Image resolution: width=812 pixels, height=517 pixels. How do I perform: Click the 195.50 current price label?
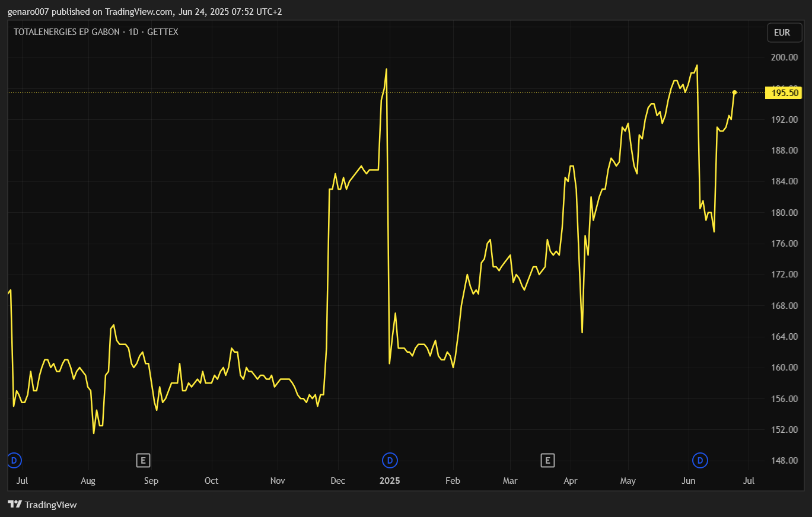[x=784, y=92]
